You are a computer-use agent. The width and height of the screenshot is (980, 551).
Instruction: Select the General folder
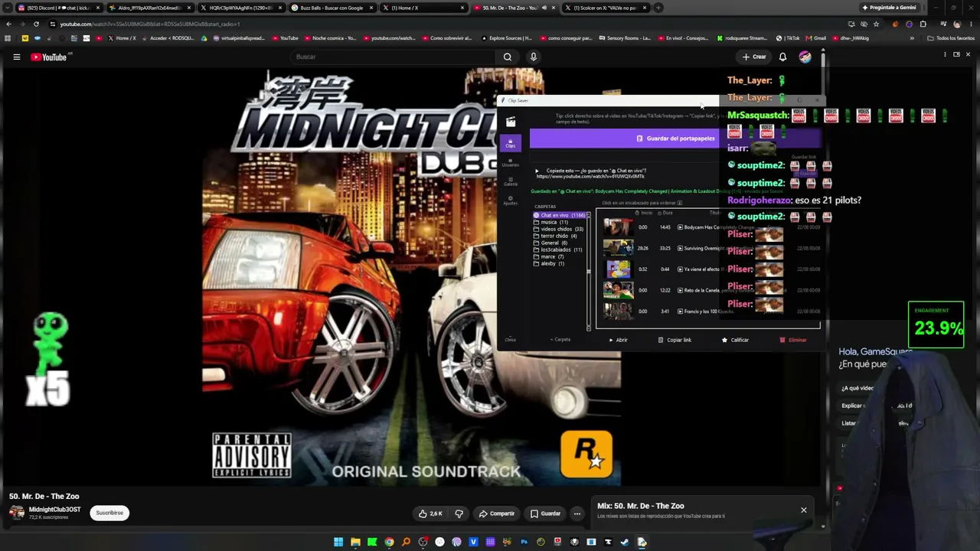[x=550, y=243]
